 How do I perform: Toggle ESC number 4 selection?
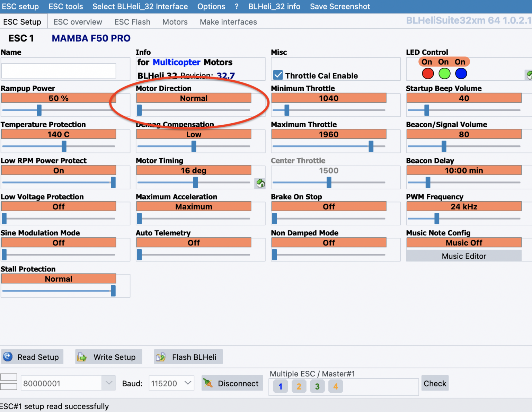coord(335,386)
